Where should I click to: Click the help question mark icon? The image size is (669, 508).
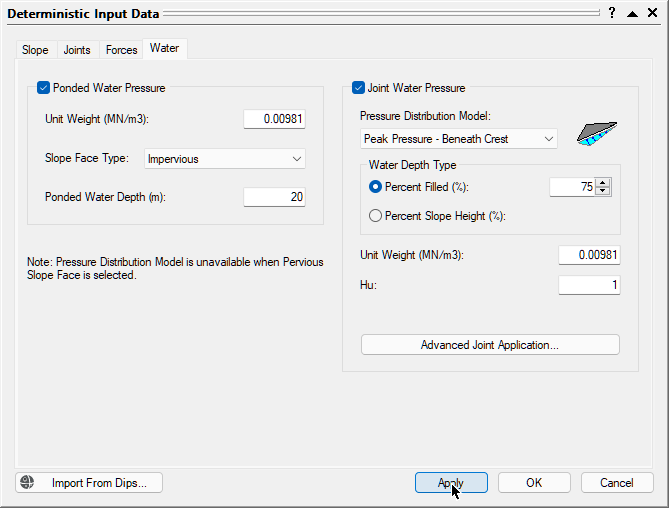(x=612, y=13)
